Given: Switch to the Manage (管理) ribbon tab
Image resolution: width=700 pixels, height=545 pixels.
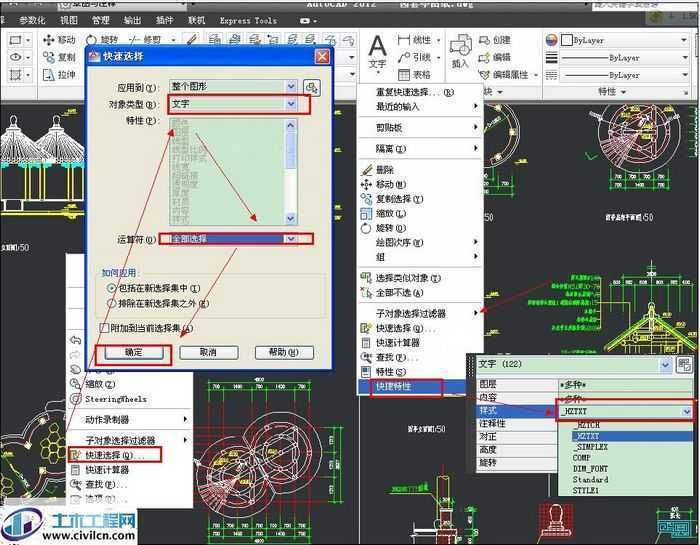Looking at the screenshot, I should pos(100,20).
